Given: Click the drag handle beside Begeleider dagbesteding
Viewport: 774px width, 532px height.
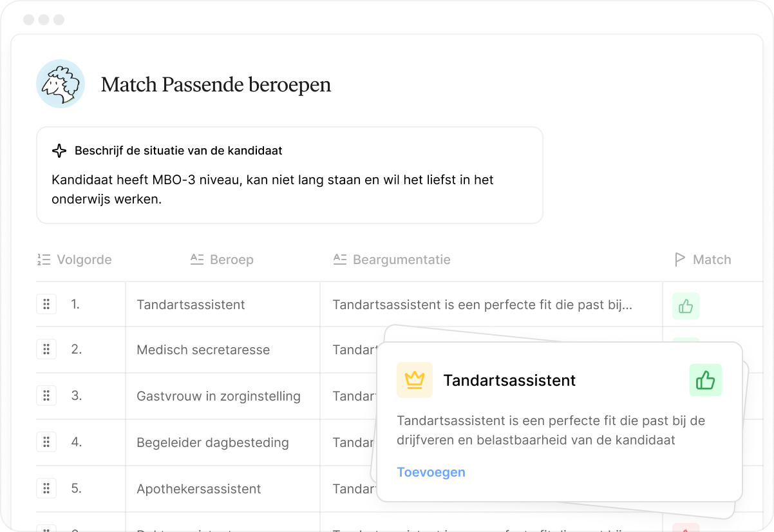Looking at the screenshot, I should tap(46, 442).
